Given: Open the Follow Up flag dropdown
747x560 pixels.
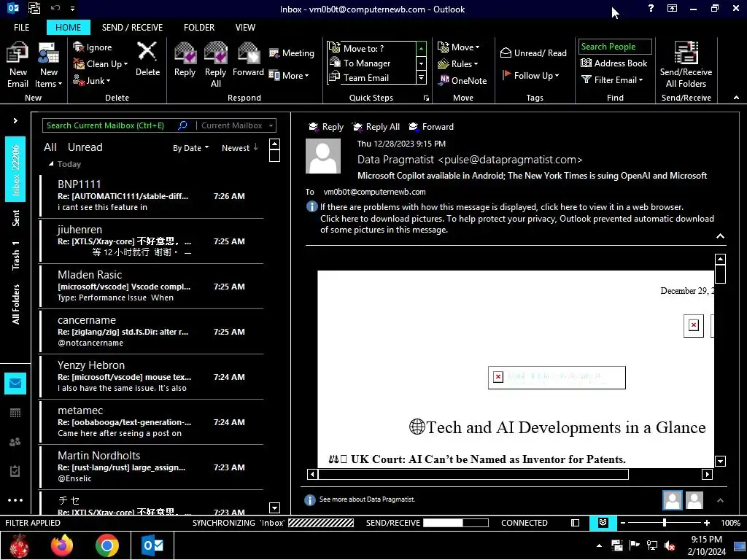Looking at the screenshot, I should pyautogui.click(x=531, y=75).
